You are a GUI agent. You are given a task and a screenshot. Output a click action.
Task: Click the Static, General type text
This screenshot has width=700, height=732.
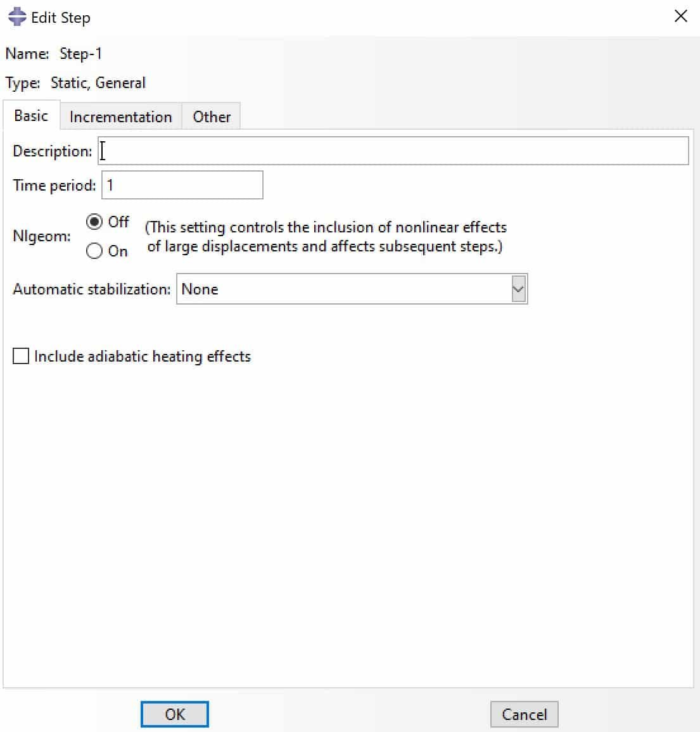pos(98,82)
